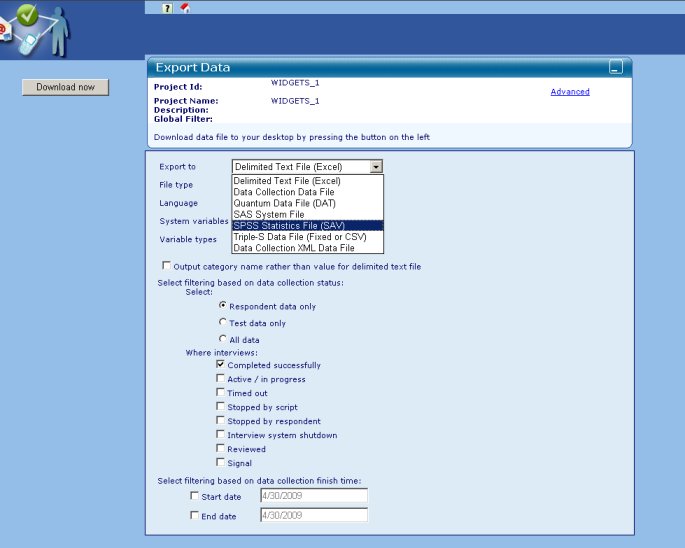Select All data radio button
This screenshot has height=548, width=685.
223,339
